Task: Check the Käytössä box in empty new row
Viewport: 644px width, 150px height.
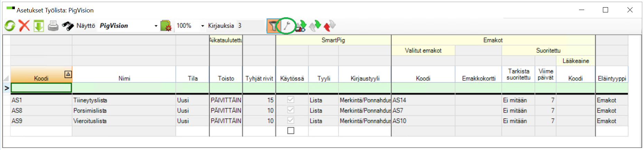Action: (x=291, y=131)
